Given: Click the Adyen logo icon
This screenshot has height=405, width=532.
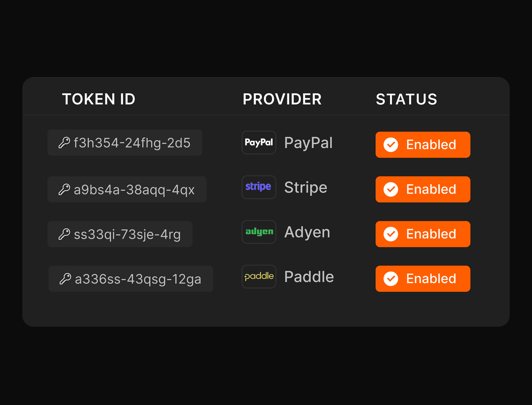Looking at the screenshot, I should pyautogui.click(x=259, y=232).
